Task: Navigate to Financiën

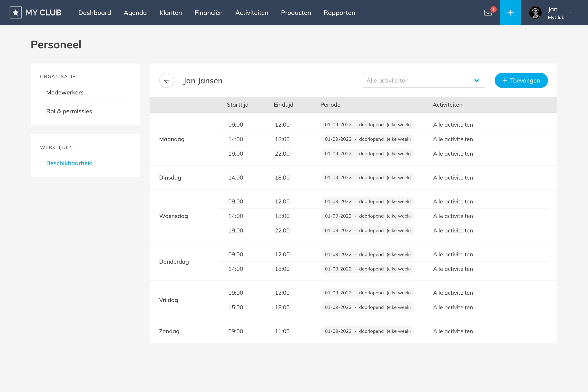Action: [x=209, y=13]
